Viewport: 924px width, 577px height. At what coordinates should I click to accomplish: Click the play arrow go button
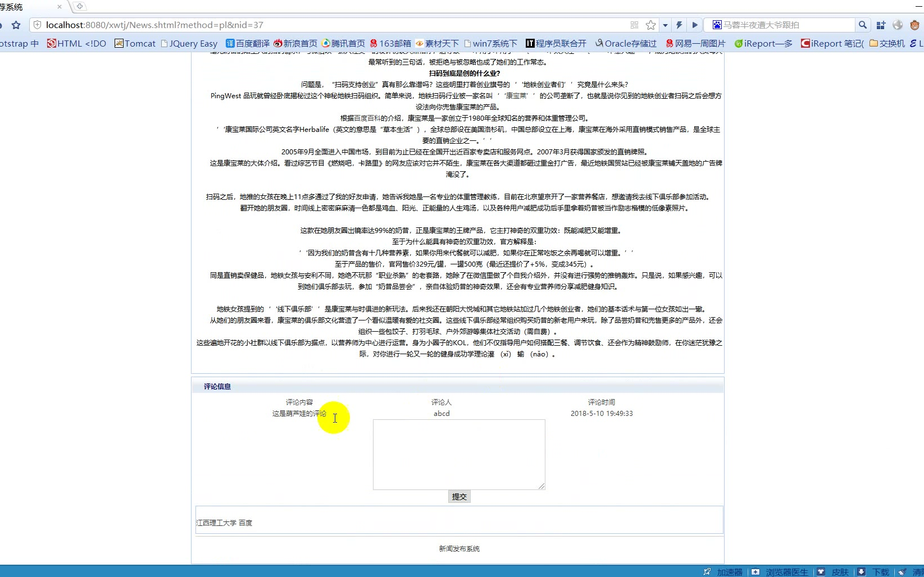click(695, 25)
